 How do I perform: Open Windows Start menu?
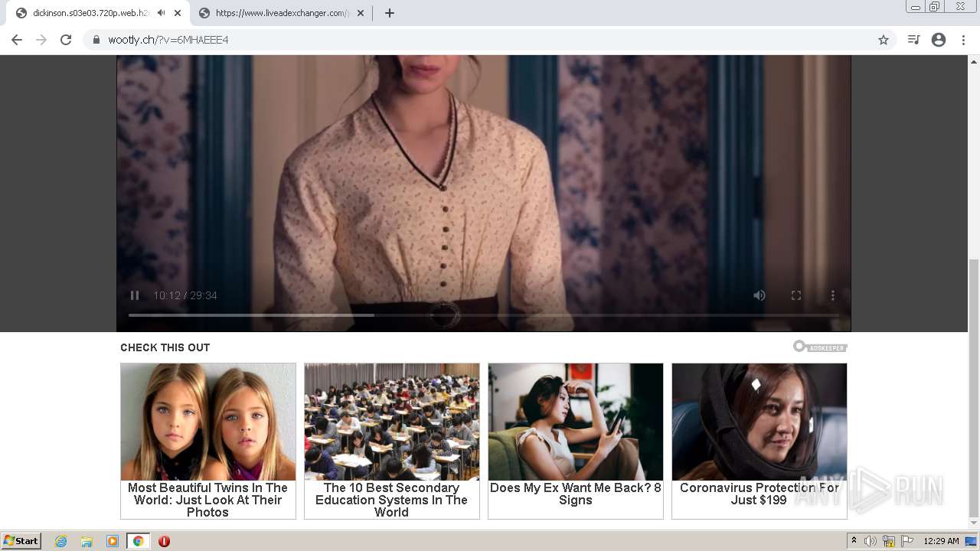pyautogui.click(x=21, y=541)
